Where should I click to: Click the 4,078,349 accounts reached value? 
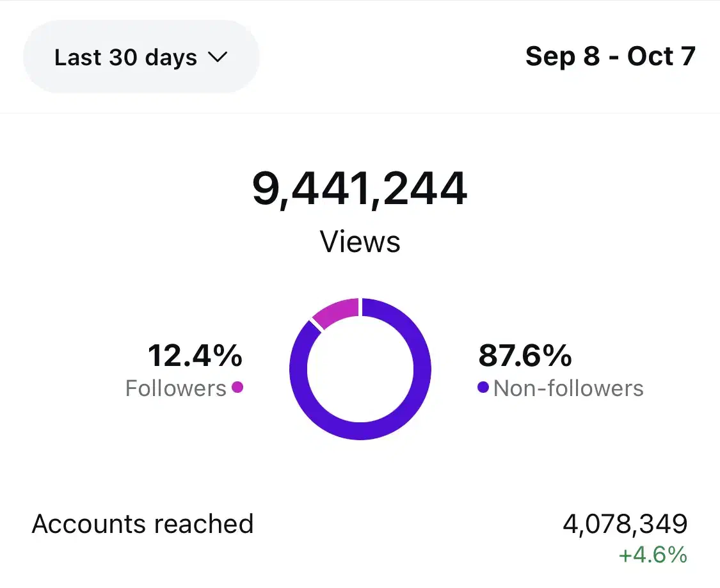625,524
